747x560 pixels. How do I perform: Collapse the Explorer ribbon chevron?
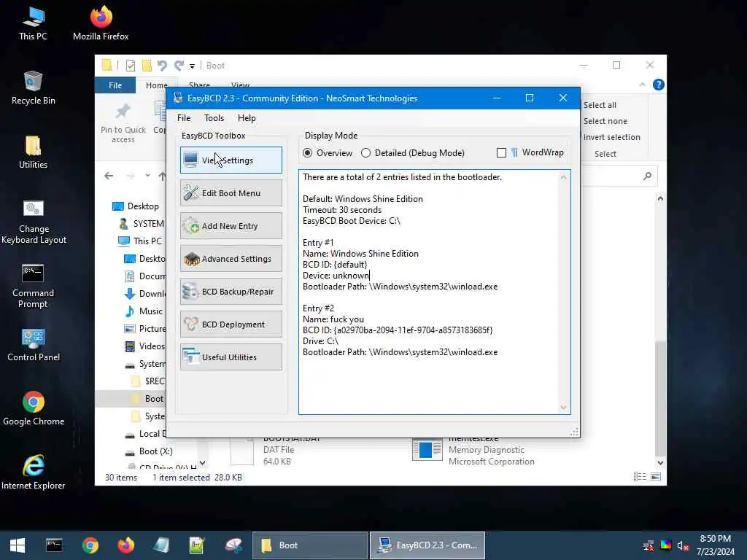[642, 85]
